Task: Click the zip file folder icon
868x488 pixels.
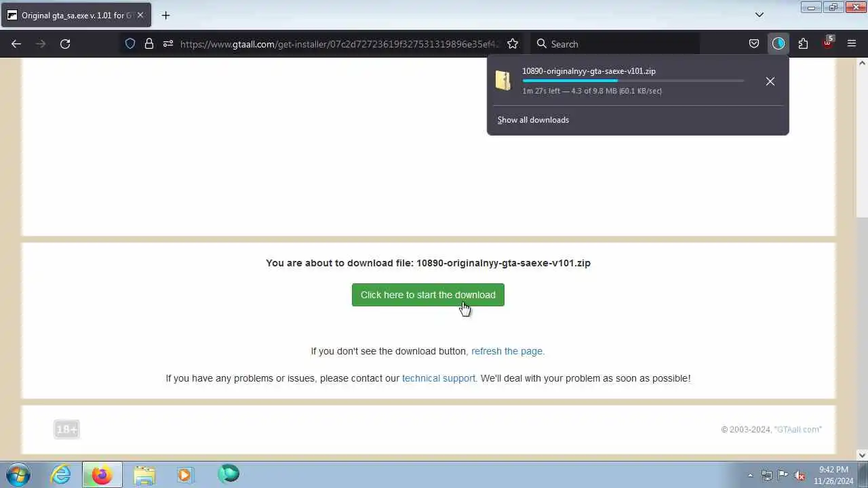Action: 503,81
